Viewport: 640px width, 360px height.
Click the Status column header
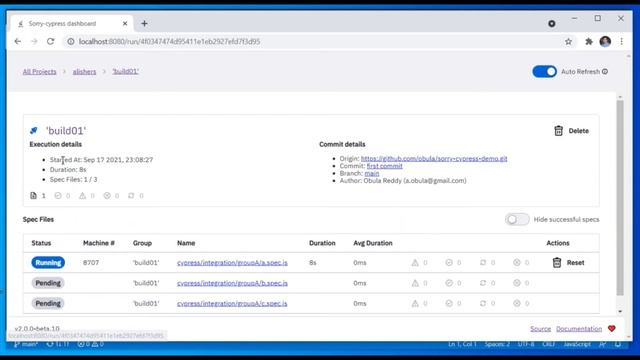pos(41,243)
